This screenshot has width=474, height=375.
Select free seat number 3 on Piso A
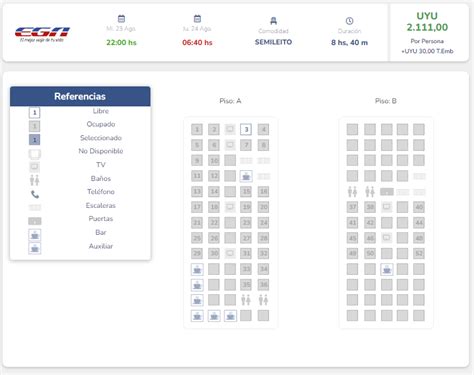pyautogui.click(x=246, y=129)
